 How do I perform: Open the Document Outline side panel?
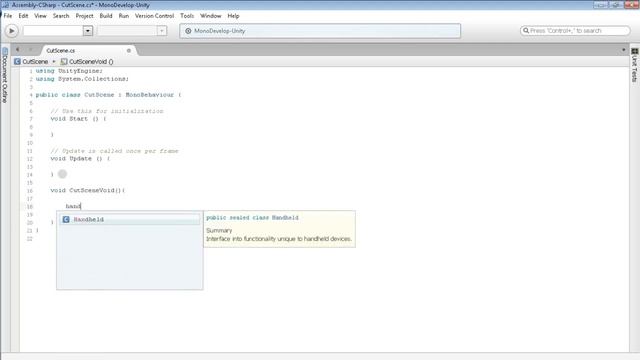(x=5, y=76)
